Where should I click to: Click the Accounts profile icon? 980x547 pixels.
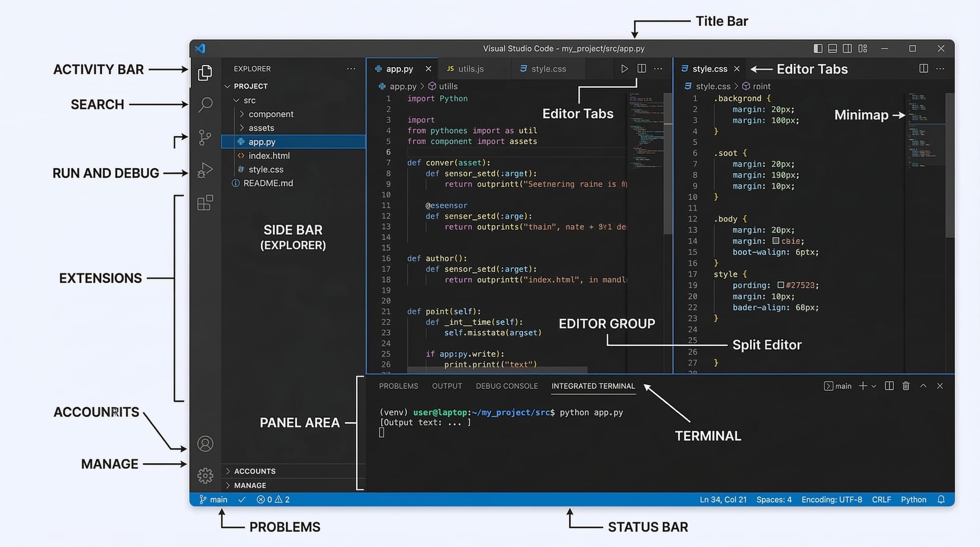pyautogui.click(x=205, y=444)
